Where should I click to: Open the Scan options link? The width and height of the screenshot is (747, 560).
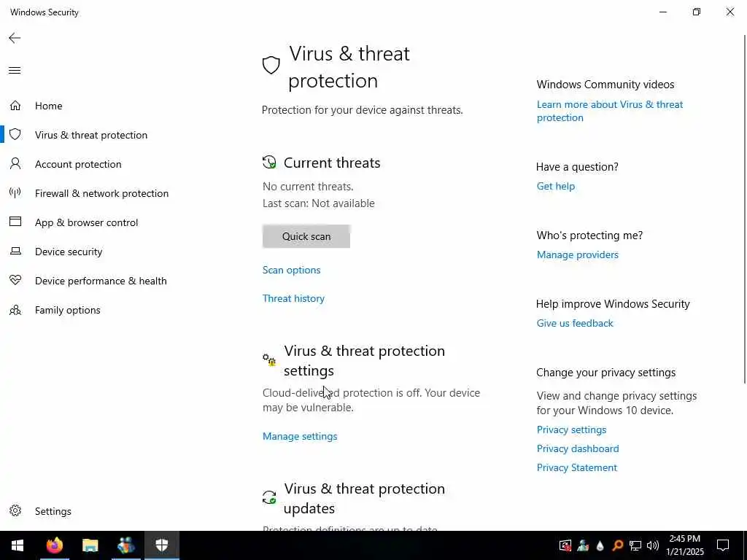click(291, 270)
